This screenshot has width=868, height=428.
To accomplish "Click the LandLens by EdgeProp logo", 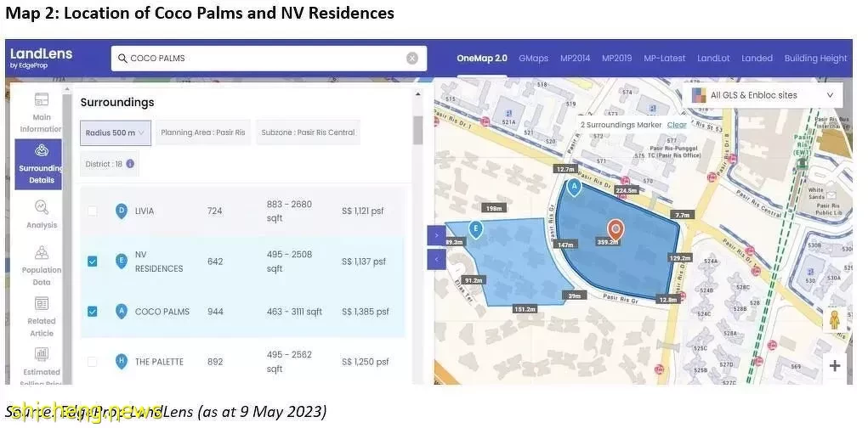I will (42, 58).
